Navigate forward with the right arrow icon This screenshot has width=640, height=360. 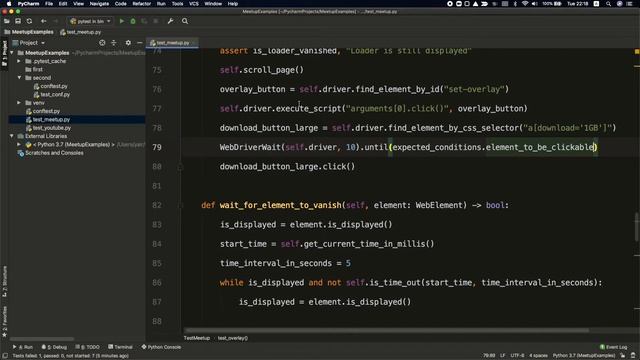tap(56, 21)
